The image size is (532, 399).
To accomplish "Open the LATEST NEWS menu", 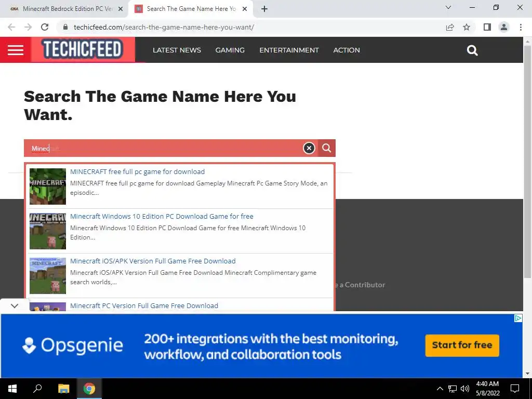I will click(177, 50).
